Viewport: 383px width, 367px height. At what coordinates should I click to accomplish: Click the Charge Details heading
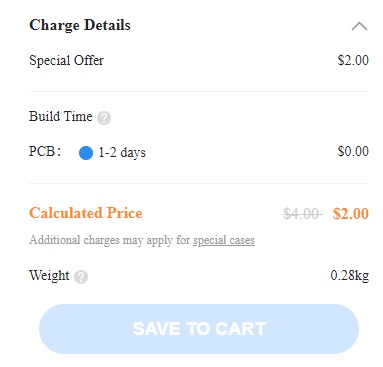(80, 25)
